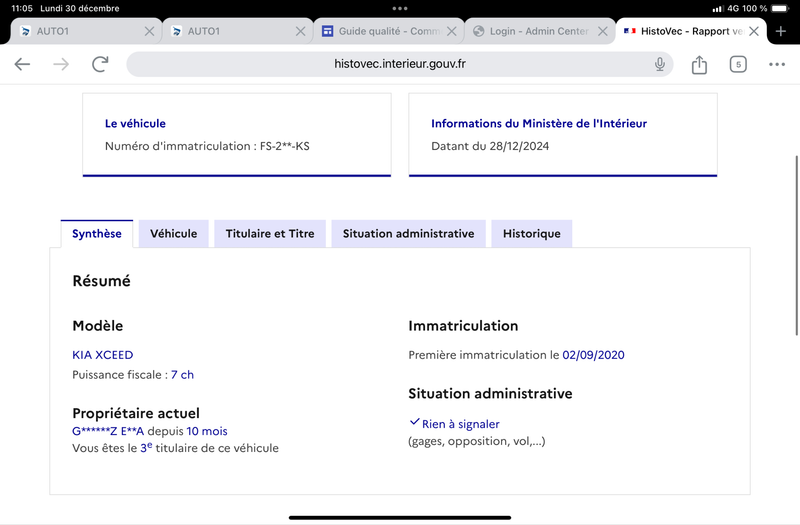Image resolution: width=800 pixels, height=525 pixels.
Task: Open the Synthèse tab
Action: (96, 234)
